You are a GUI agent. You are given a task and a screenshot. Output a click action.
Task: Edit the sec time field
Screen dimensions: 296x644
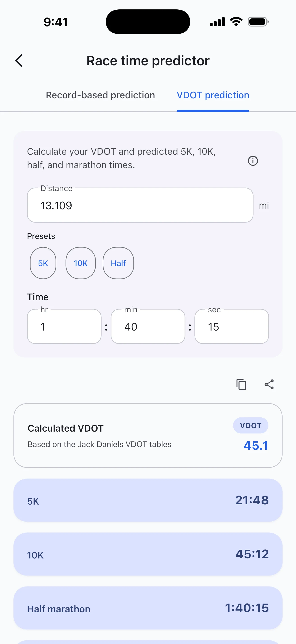tap(232, 326)
